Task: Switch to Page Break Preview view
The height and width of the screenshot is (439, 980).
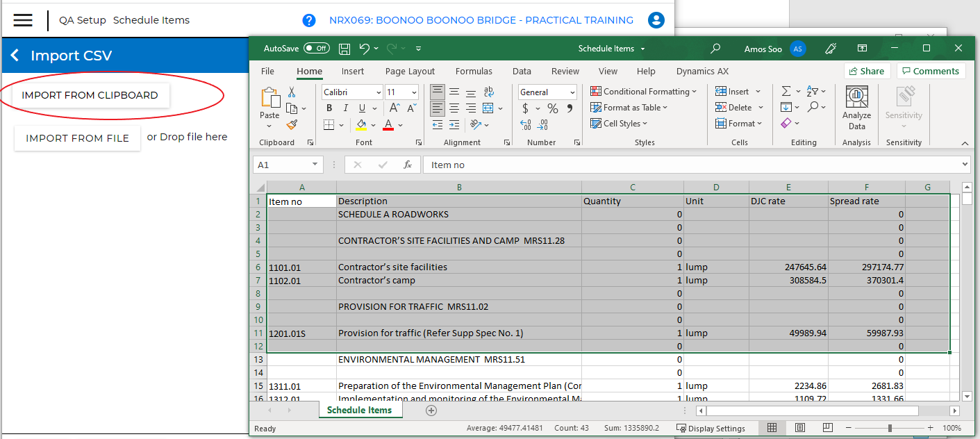Action: pyautogui.click(x=827, y=428)
